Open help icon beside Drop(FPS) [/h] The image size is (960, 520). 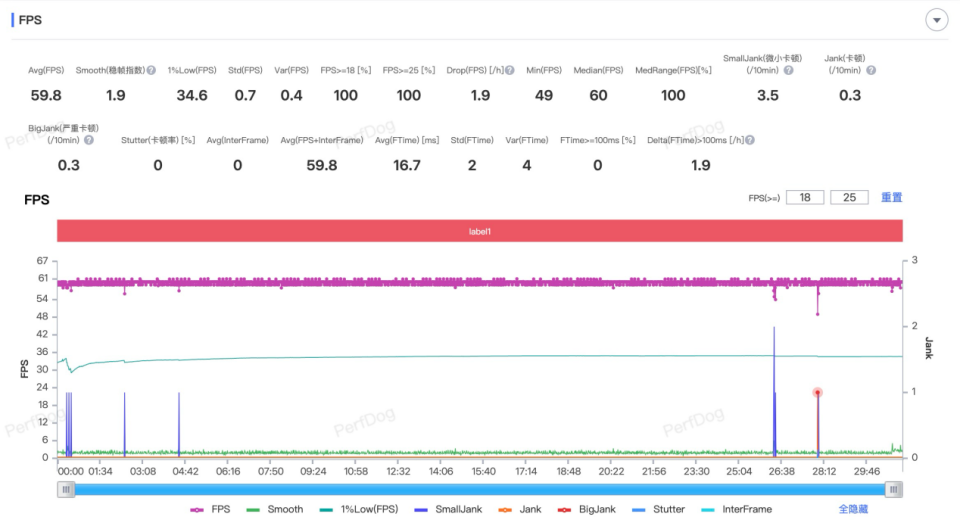pyautogui.click(x=509, y=70)
